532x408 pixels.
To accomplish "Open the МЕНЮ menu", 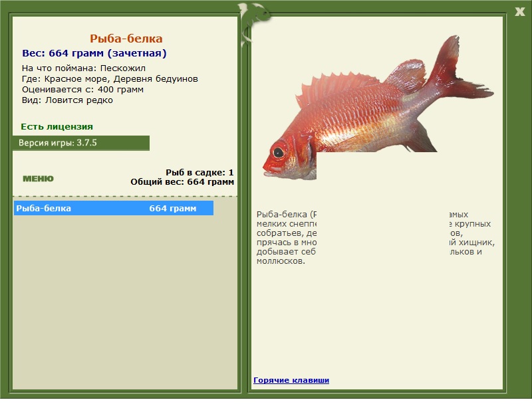I will 38,179.
